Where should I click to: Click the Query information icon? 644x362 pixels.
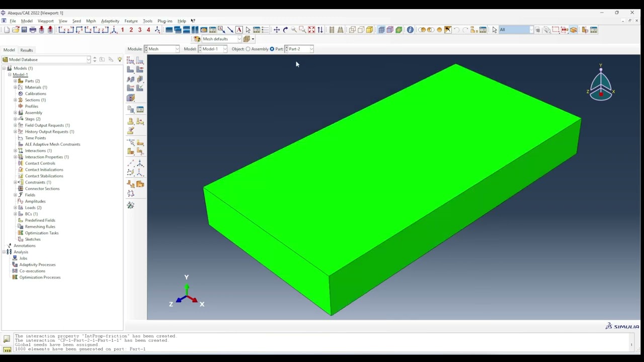click(410, 30)
